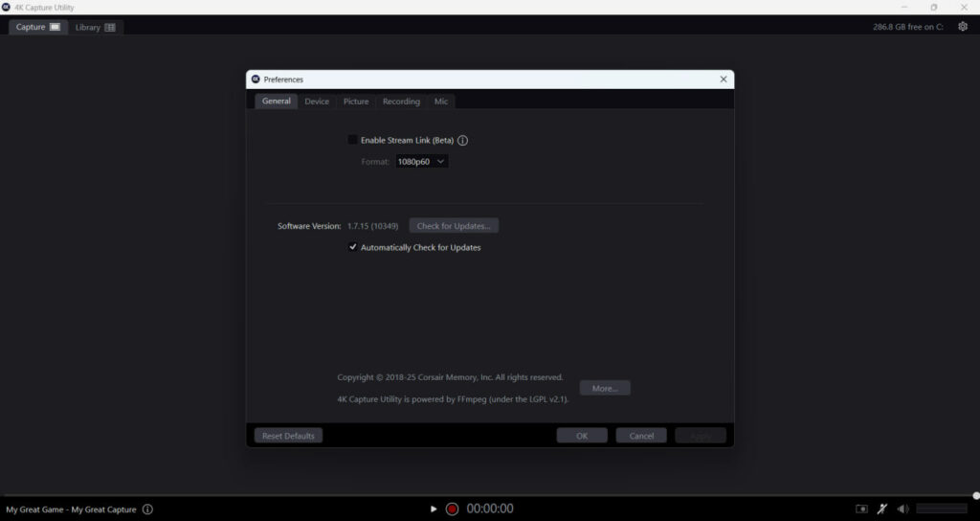
Task: Minimize the 4K Capture Utility window
Action: [903, 7]
